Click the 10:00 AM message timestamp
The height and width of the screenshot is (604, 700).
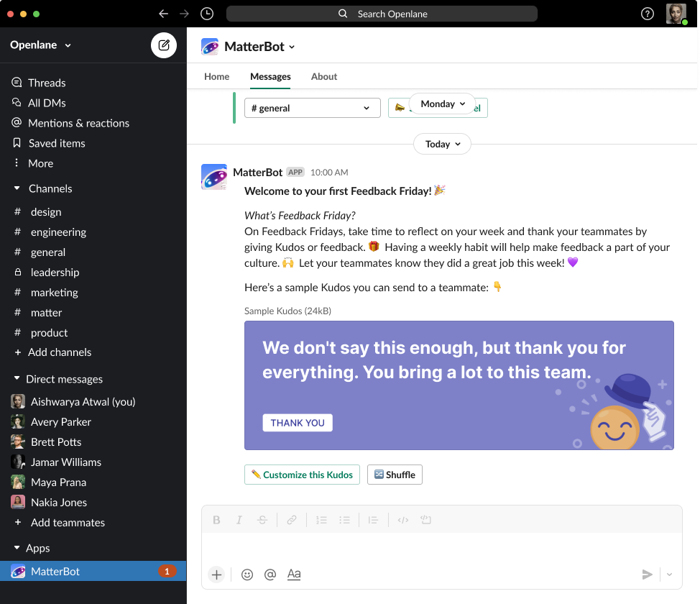[329, 173]
